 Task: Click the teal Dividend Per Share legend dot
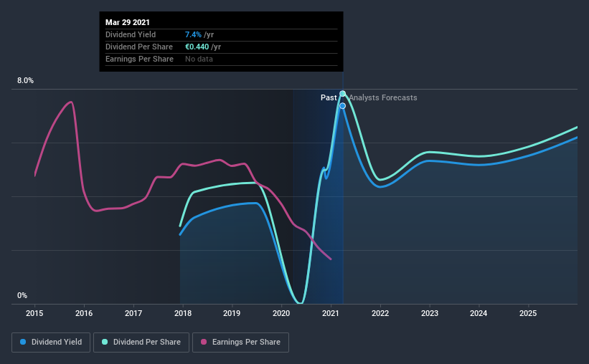(x=105, y=342)
